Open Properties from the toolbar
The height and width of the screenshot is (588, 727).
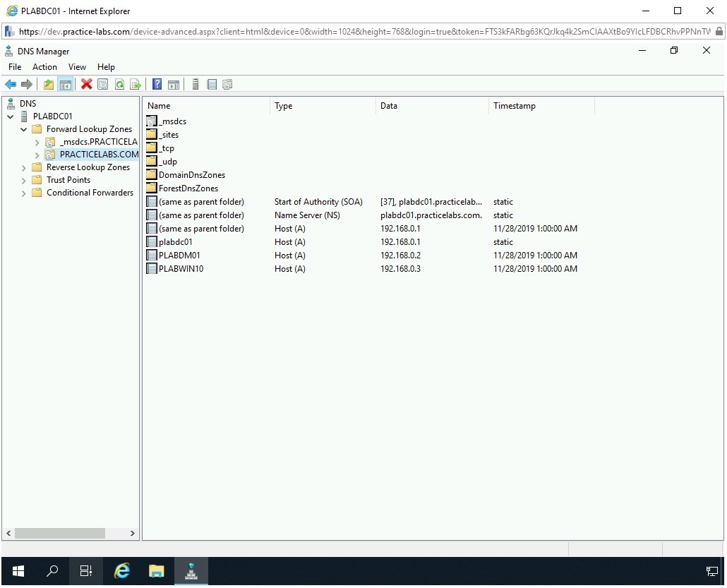pos(103,85)
